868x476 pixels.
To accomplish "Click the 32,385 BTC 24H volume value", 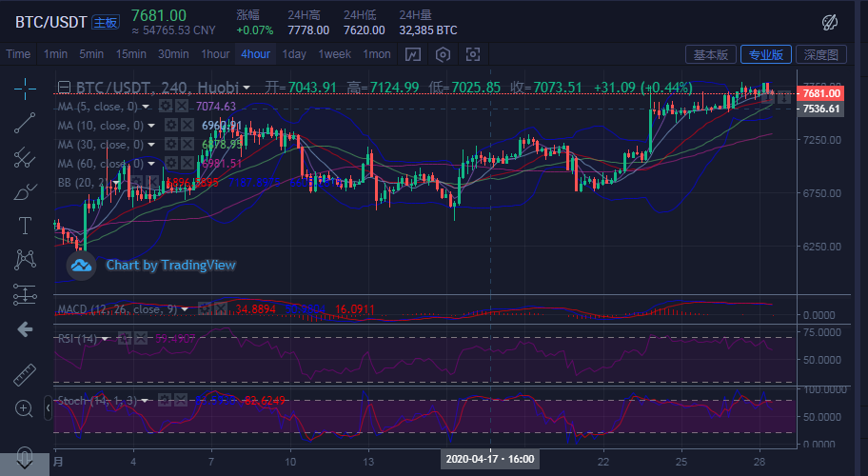I will coord(428,30).
